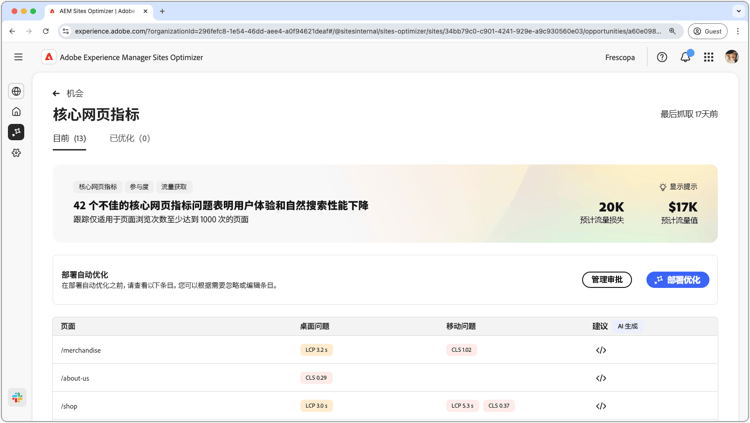Click the 移动问题 column header
This screenshot has height=423, width=750.
tap(461, 326)
